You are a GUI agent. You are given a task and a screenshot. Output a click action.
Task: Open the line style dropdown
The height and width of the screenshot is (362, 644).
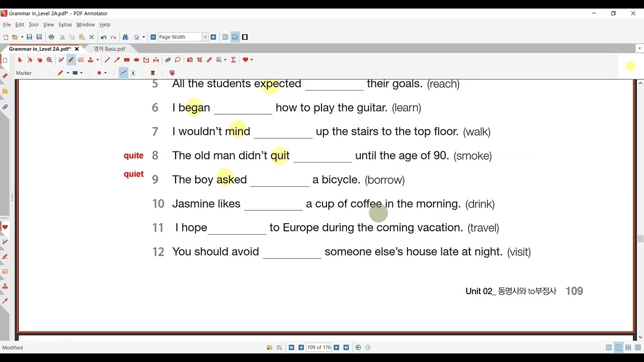pos(81,73)
